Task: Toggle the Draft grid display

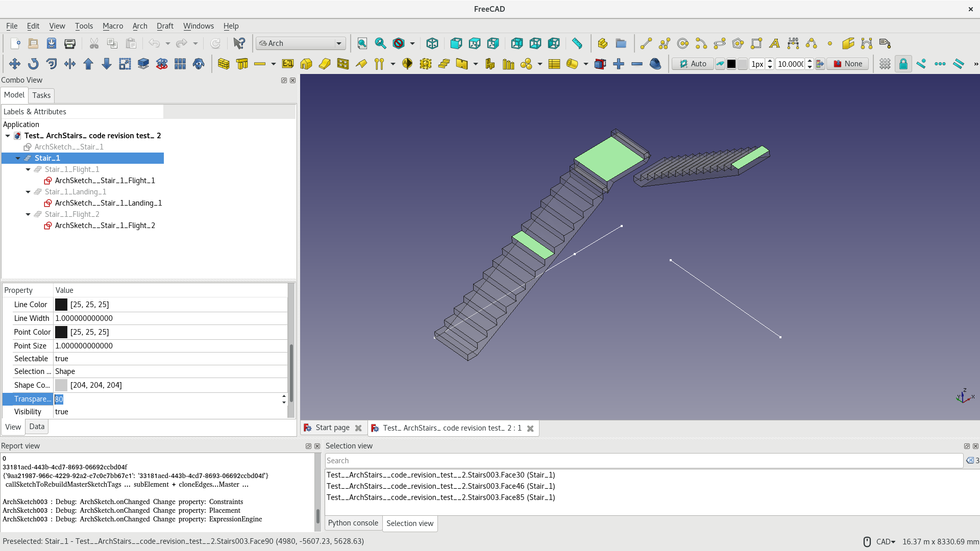Action: (x=885, y=64)
